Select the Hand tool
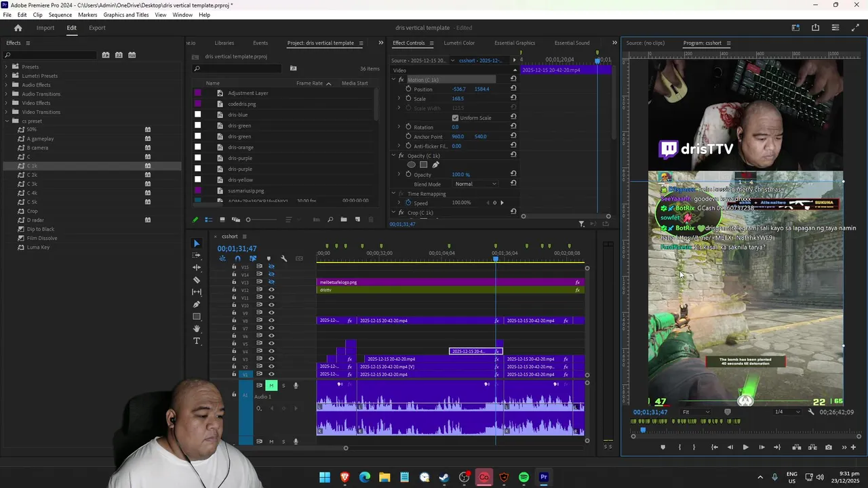Viewport: 868px width, 488px height. [x=197, y=329]
